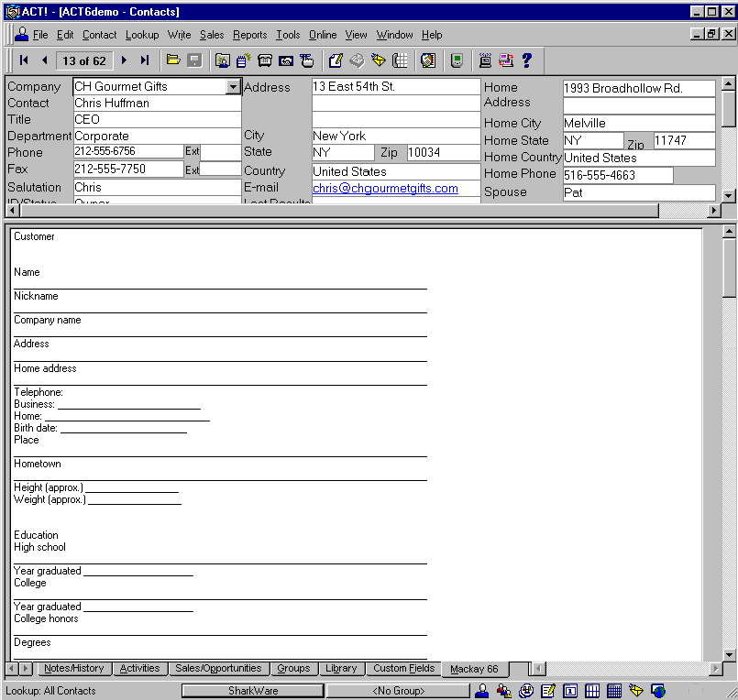Image resolution: width=738 pixels, height=700 pixels.
Task: Open the Reports menu
Action: (250, 35)
